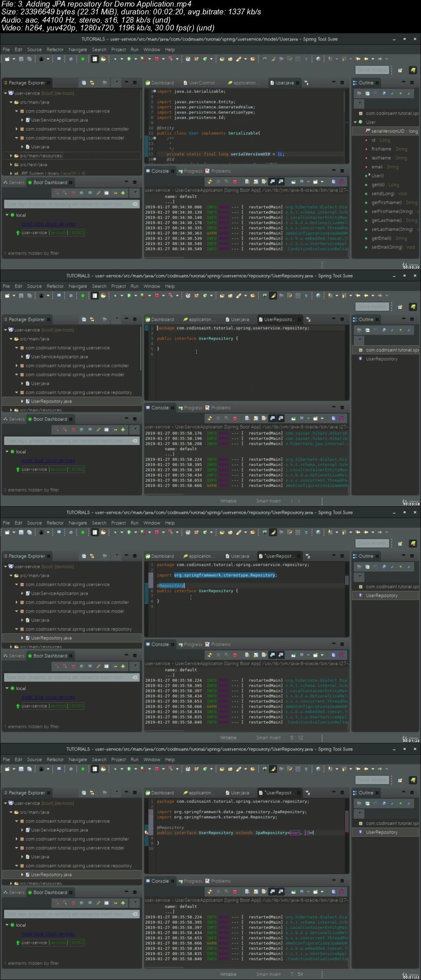Toggle Scroll Lock in 00:00:30 frame console
Screen dimensions: 421x980
pos(256,182)
